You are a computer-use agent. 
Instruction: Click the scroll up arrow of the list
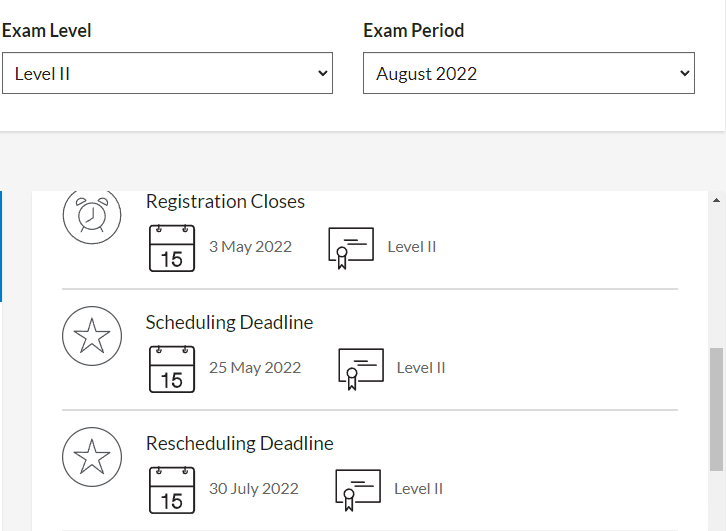pyautogui.click(x=716, y=200)
